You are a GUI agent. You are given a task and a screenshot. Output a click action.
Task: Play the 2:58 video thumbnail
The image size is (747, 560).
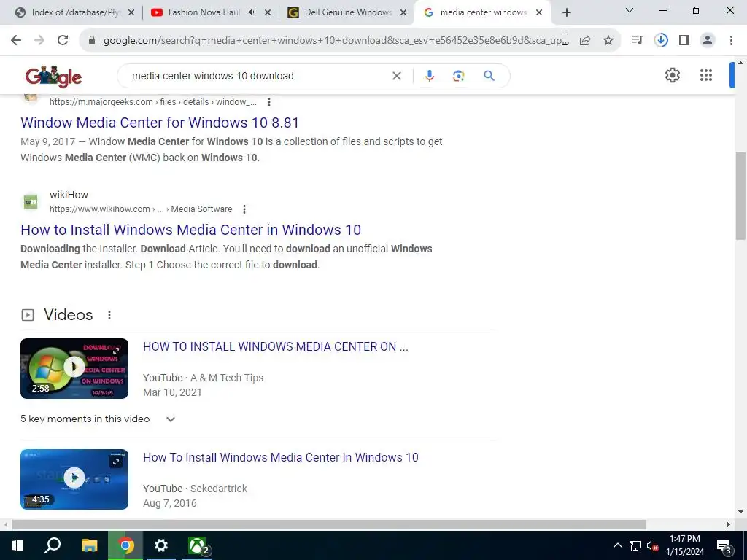(74, 368)
